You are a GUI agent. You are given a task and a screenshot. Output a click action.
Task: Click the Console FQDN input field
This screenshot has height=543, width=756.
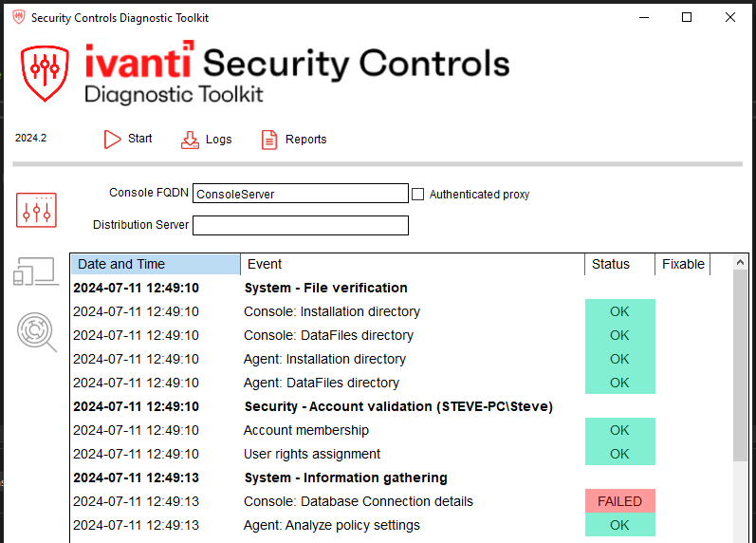300,195
